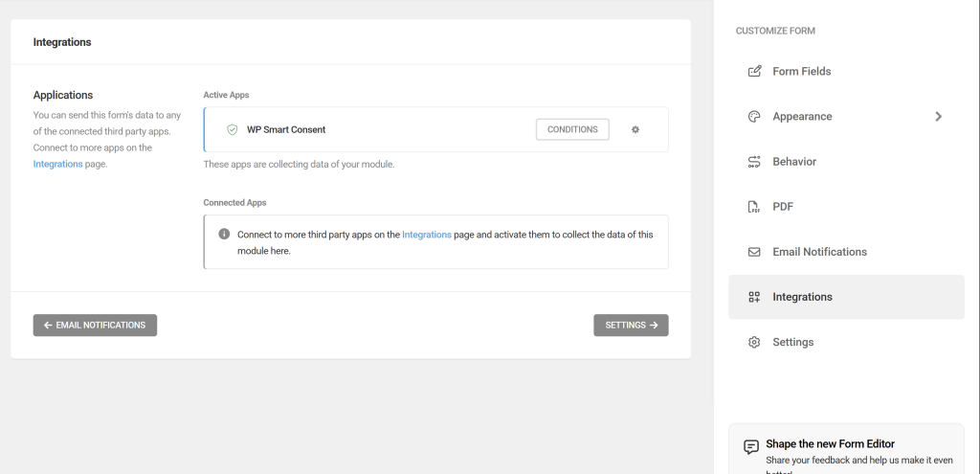Click the PDF file icon
This screenshot has height=474, width=980.
(754, 207)
